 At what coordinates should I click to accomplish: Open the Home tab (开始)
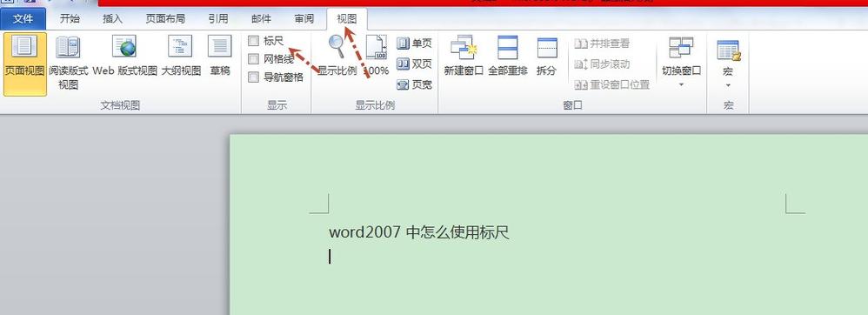(70, 19)
